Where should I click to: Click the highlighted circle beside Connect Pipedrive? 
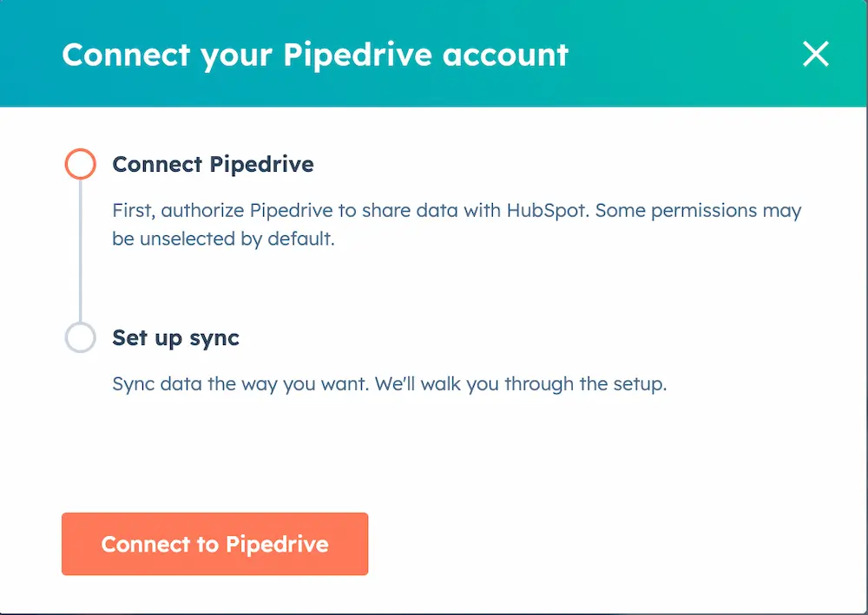coord(79,163)
